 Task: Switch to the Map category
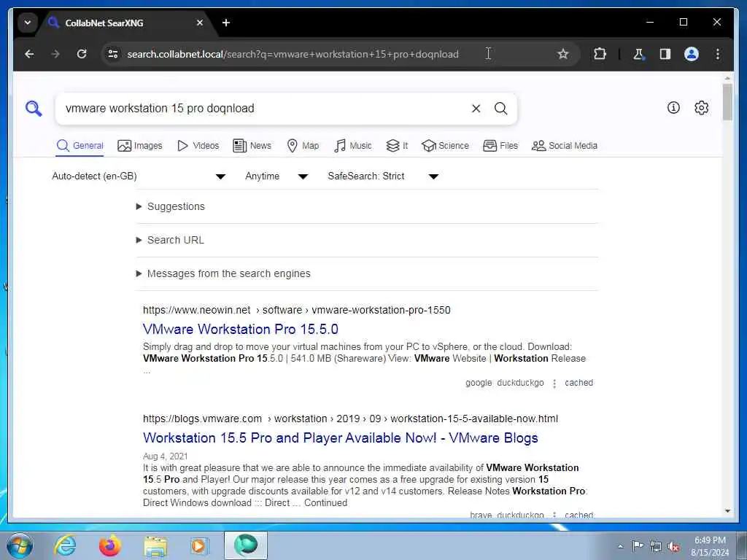[x=303, y=146]
